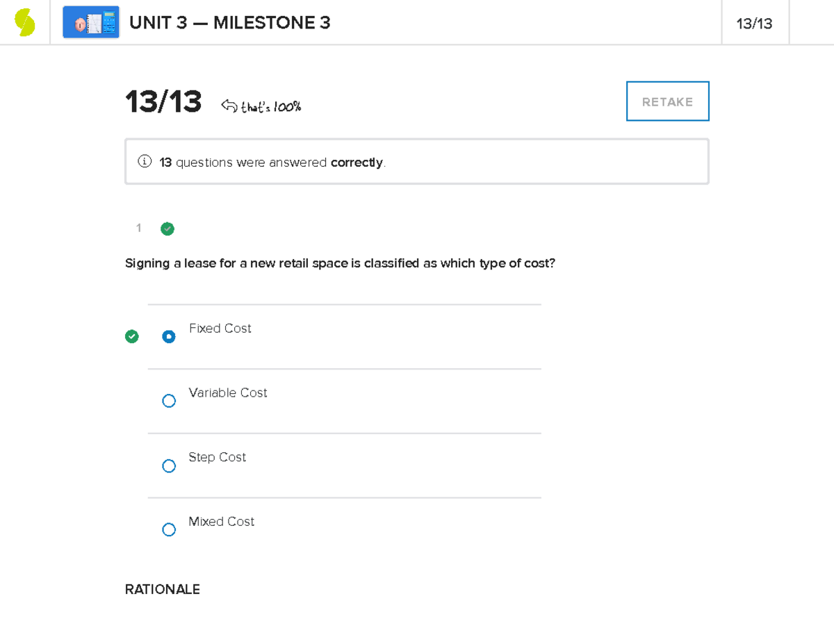Click the Mixed Cost answer label
Viewport: 834px width, 644px height.
pyautogui.click(x=221, y=522)
